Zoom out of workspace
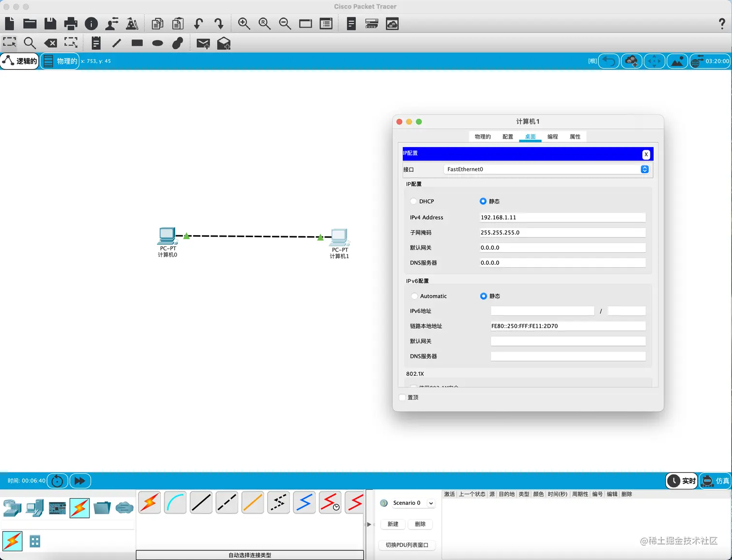The image size is (732, 560). 285,23
